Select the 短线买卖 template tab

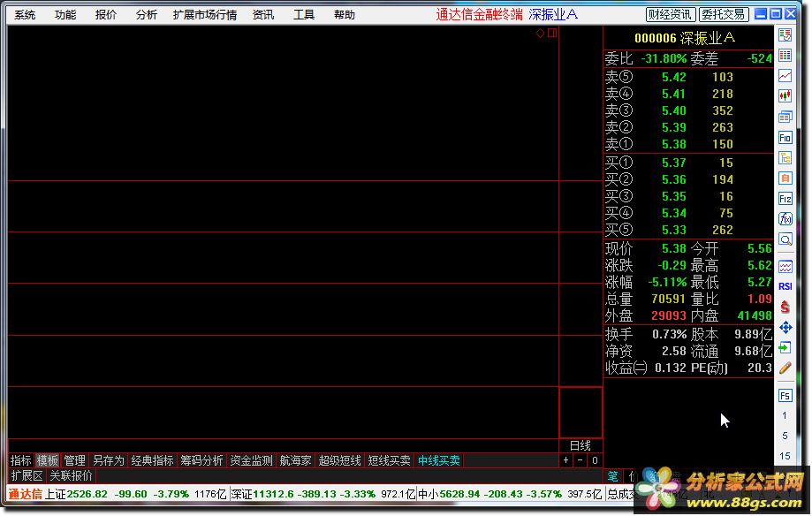pyautogui.click(x=390, y=460)
